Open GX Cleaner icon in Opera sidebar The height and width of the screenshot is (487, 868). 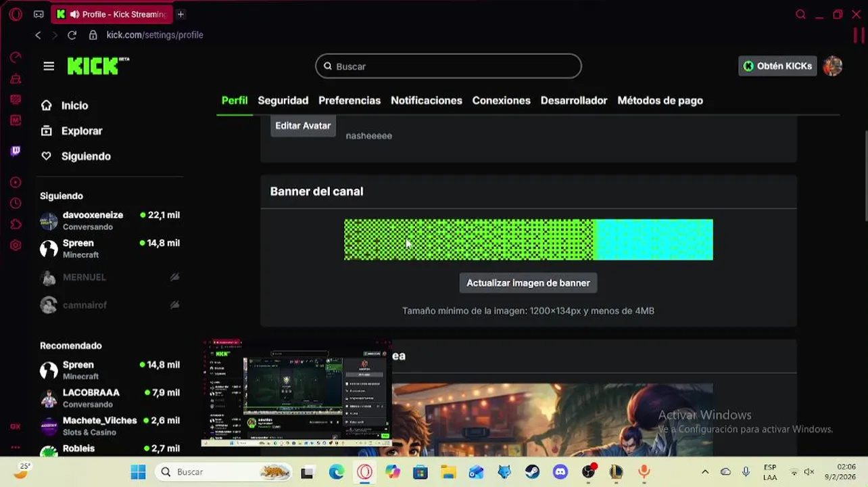[x=16, y=79]
